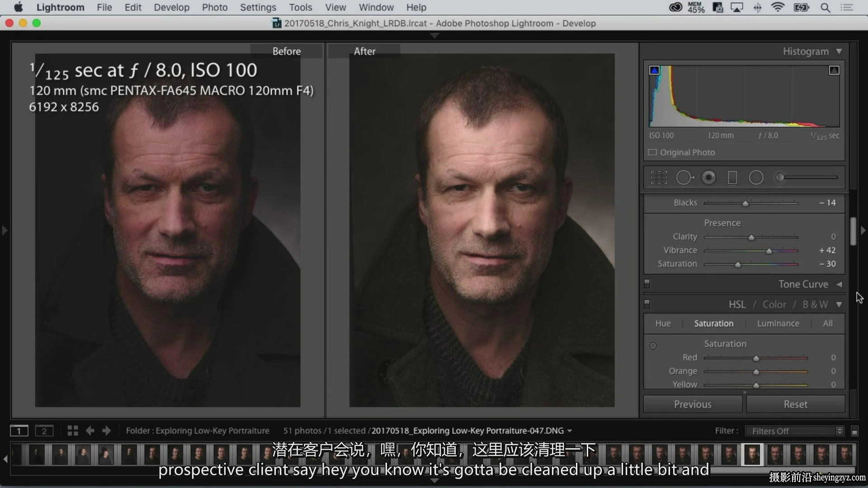Screen dimensions: 868x488
Task: Click the battery status icon
Action: pos(802,7)
